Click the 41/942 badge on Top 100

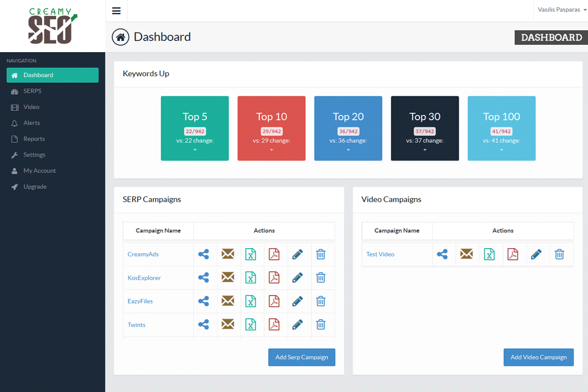[x=501, y=131]
